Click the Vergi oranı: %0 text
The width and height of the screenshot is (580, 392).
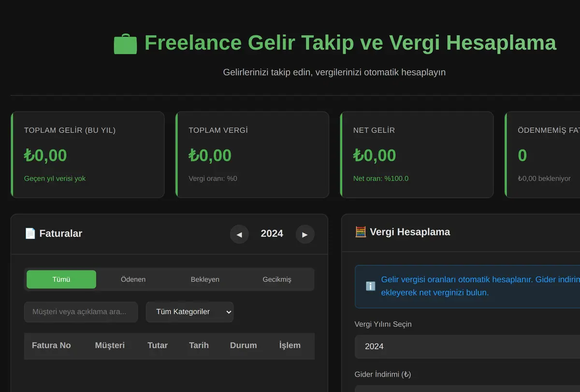pyautogui.click(x=213, y=178)
